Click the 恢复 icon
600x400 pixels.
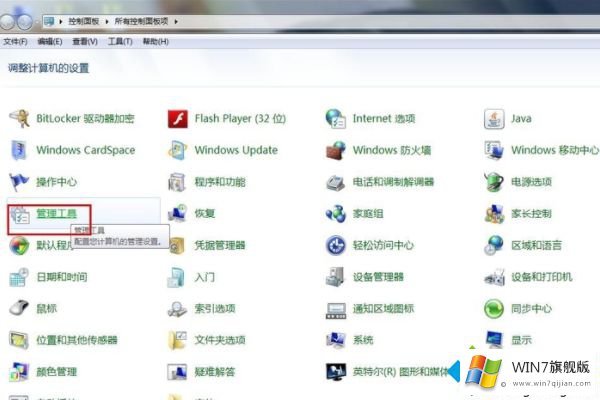click(x=178, y=214)
